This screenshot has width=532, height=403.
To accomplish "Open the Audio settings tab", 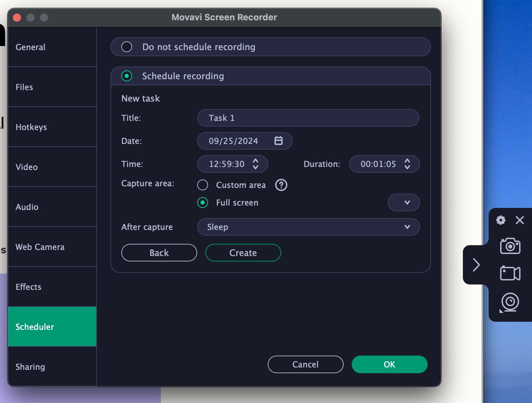I will tap(52, 207).
